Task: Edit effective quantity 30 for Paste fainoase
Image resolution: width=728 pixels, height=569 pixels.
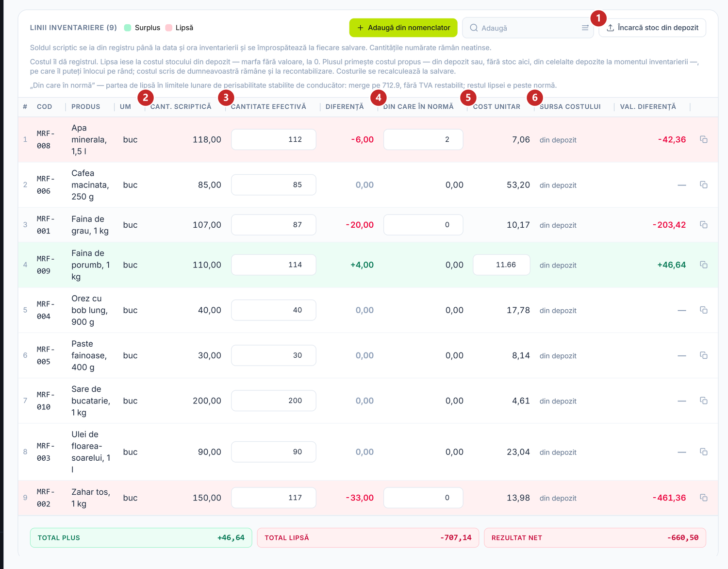Action: tap(274, 355)
